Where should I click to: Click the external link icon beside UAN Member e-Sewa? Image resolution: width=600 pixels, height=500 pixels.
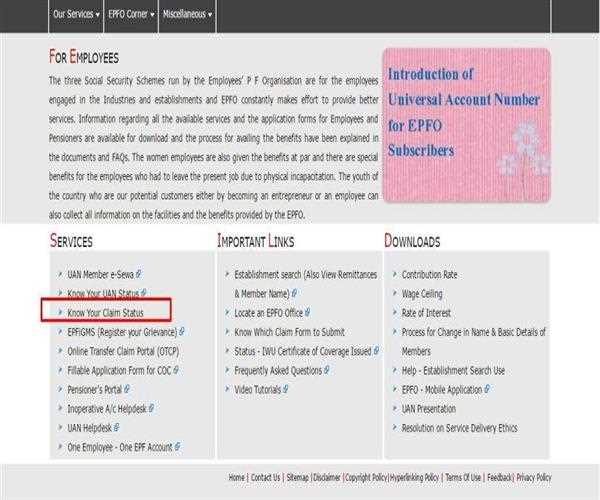(x=139, y=274)
